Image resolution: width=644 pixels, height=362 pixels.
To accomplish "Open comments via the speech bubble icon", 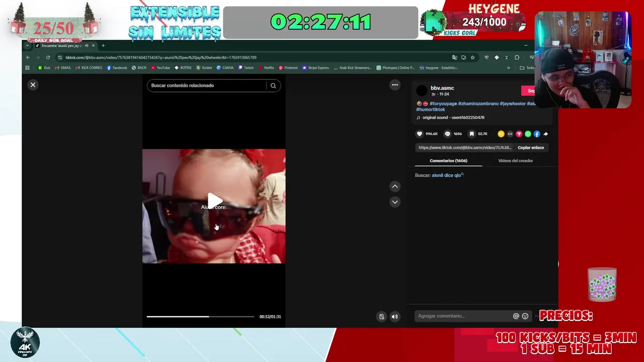I will click(x=447, y=134).
